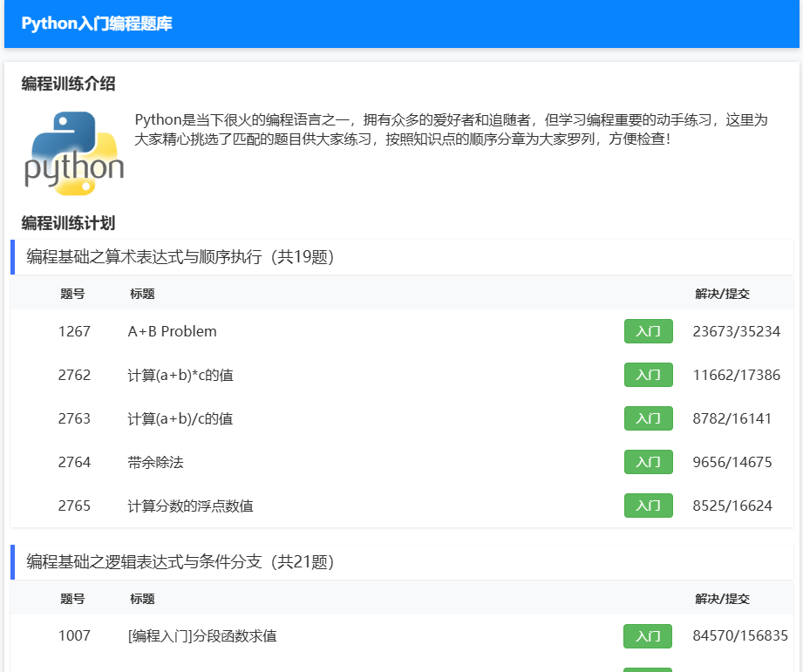Open problem 计算分数的浮点数值

pos(191,506)
